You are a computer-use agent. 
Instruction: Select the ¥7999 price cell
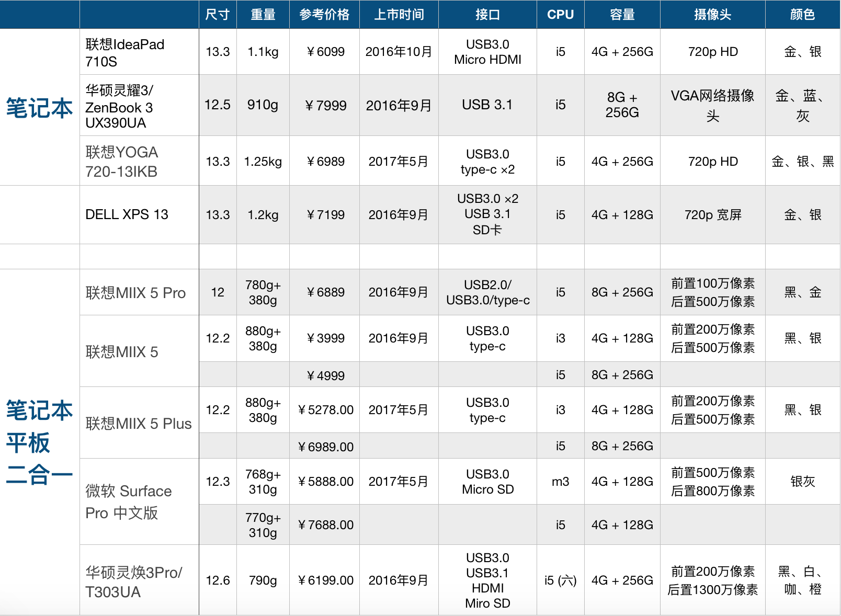(x=324, y=105)
